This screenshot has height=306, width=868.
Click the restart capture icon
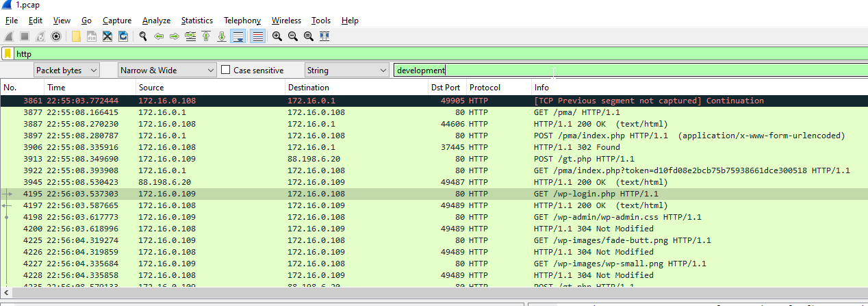point(40,36)
